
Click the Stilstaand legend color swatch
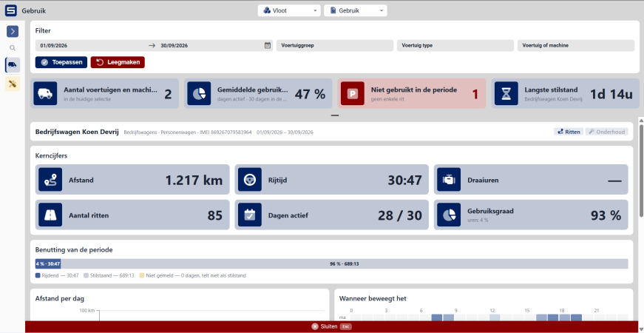[86, 276]
